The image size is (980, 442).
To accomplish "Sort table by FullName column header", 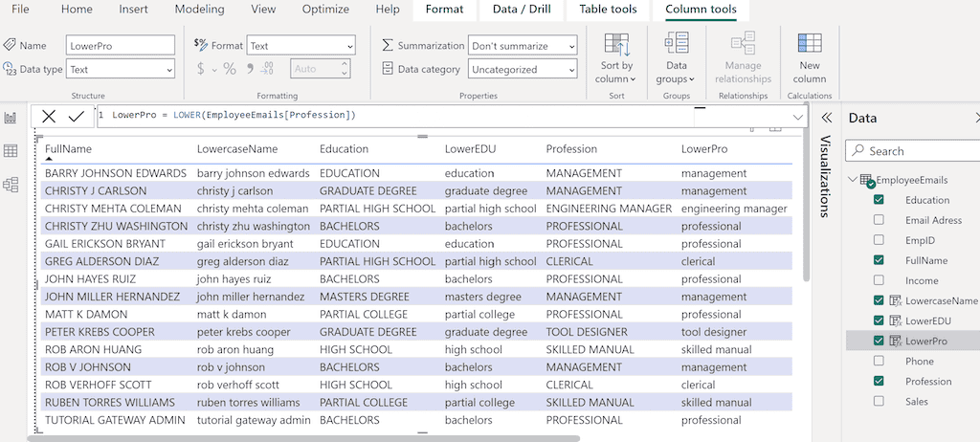I will pos(68,149).
